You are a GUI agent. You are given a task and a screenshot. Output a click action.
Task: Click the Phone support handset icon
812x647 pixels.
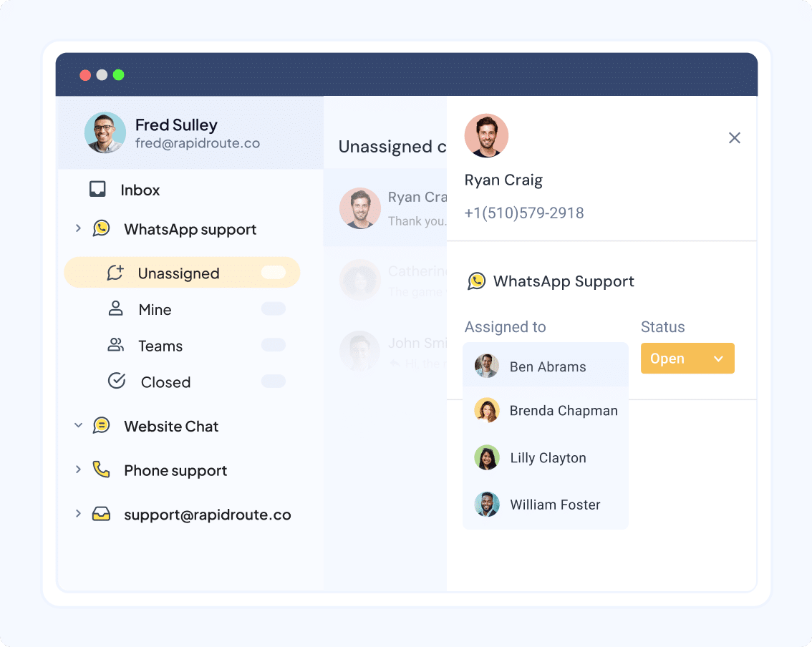click(x=102, y=470)
